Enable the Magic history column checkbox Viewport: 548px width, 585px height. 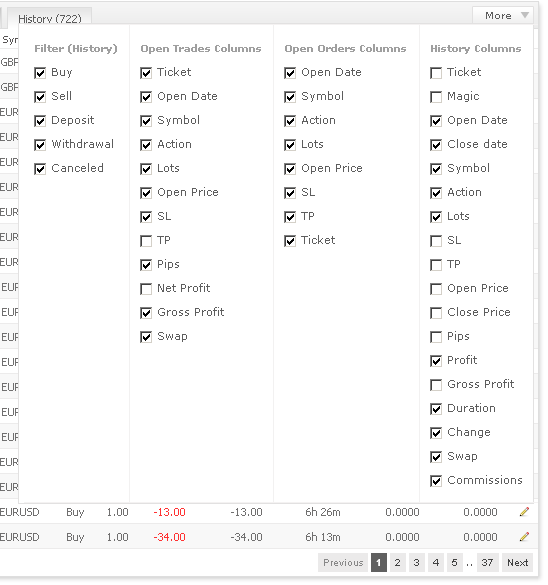pyautogui.click(x=436, y=97)
